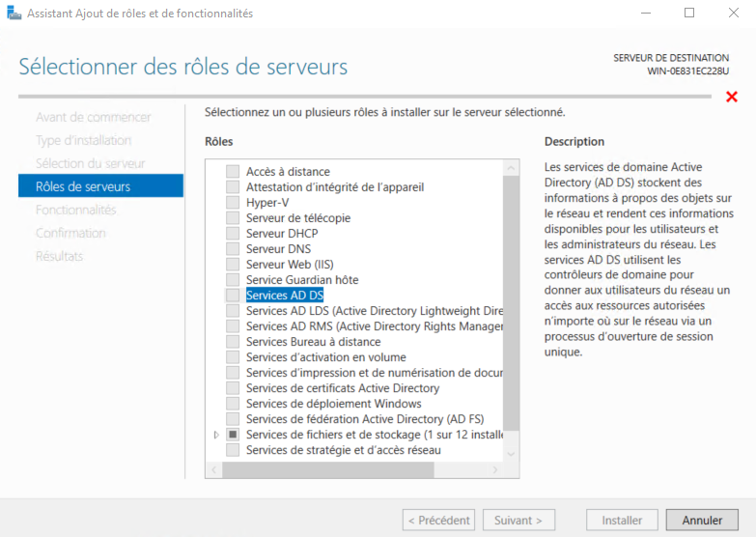Click the Précédent button
This screenshot has width=756, height=537.
click(438, 521)
